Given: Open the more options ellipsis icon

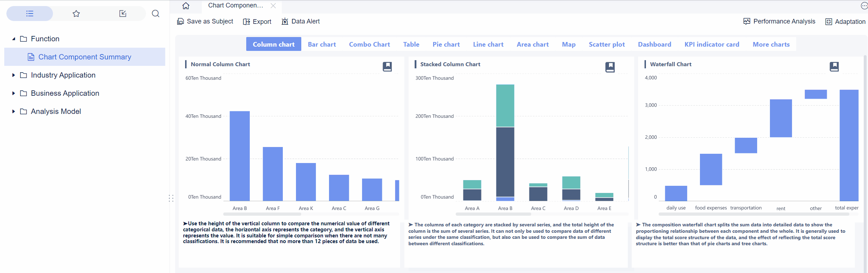Looking at the screenshot, I should click(x=864, y=6).
